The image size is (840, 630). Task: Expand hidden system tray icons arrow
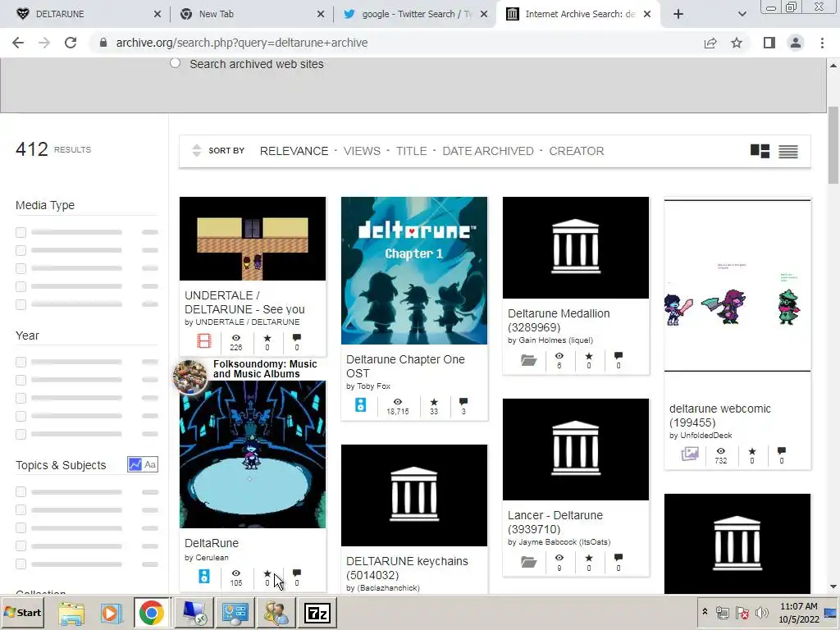[705, 612]
